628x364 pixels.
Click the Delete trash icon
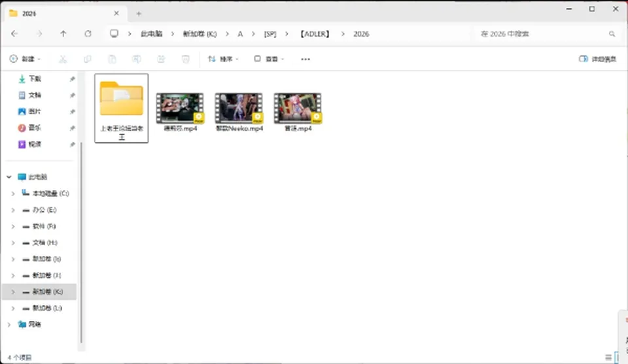point(185,59)
